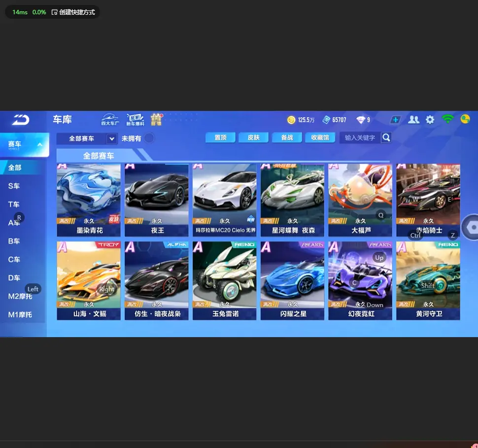Viewport: 478px width, 448px height.
Task: Click the 皮肤 badge on 墨染青花
Action: 114,220
